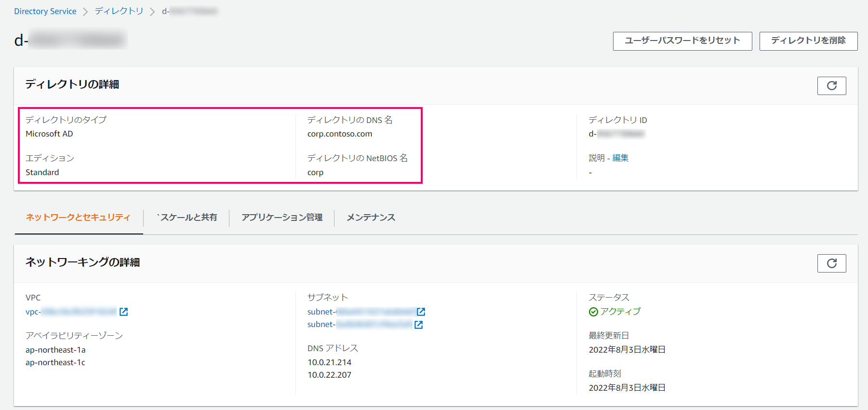Open VPC external link icon
Screen dimensions: 868x410
[x=124, y=312]
